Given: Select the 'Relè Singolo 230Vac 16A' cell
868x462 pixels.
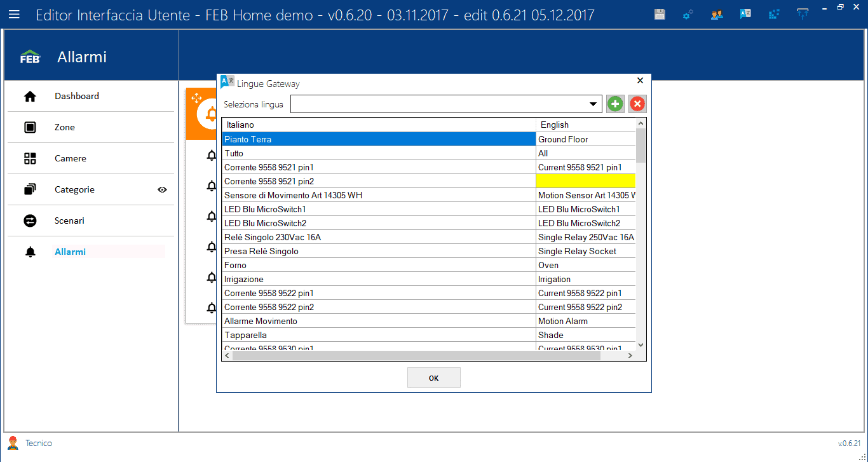Looking at the screenshot, I should [379, 237].
